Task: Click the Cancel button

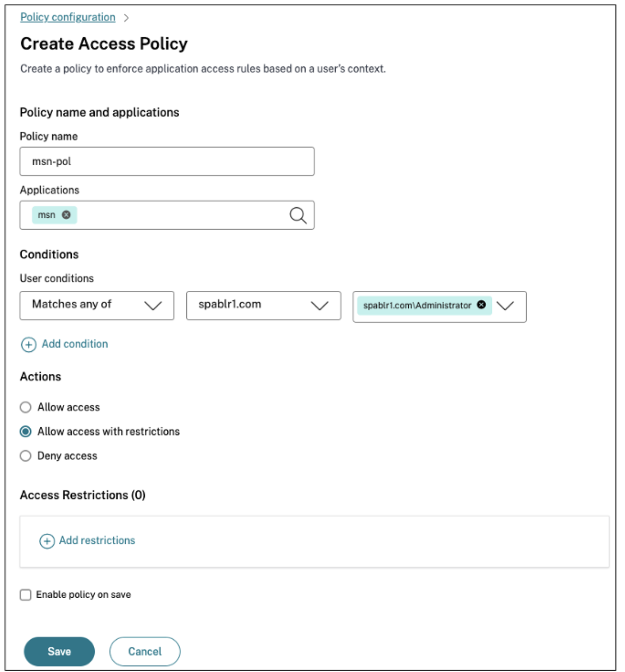Action: pyautogui.click(x=144, y=651)
